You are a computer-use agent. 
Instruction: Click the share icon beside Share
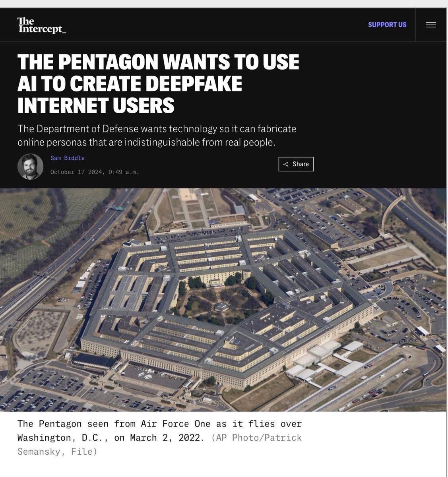click(285, 164)
